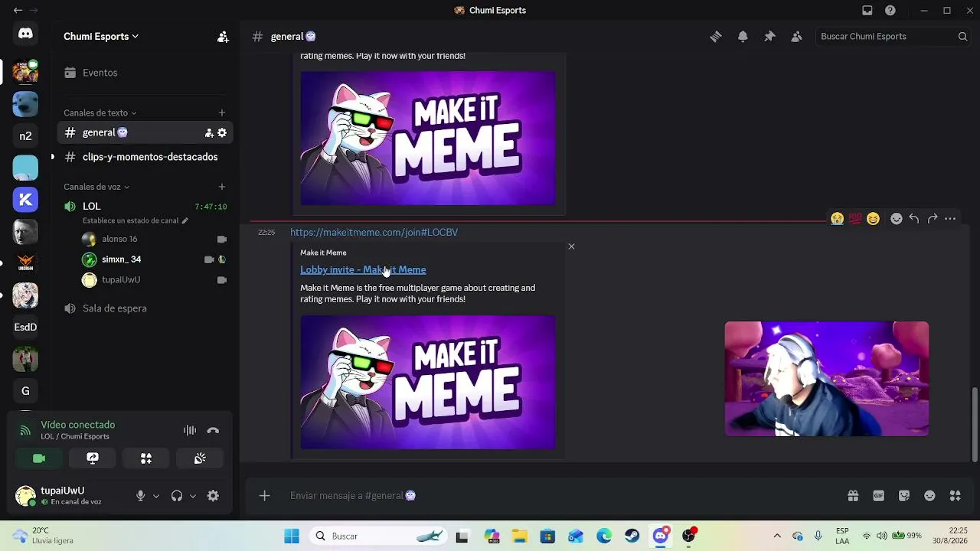
Task: Forward the makeitmeme link message
Action: (933, 219)
